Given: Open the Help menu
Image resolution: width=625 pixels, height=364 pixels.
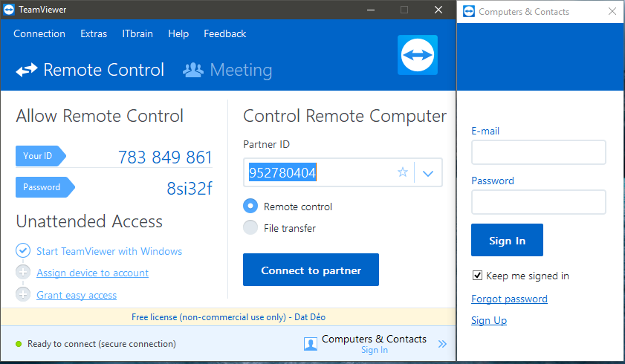Looking at the screenshot, I should 178,34.
